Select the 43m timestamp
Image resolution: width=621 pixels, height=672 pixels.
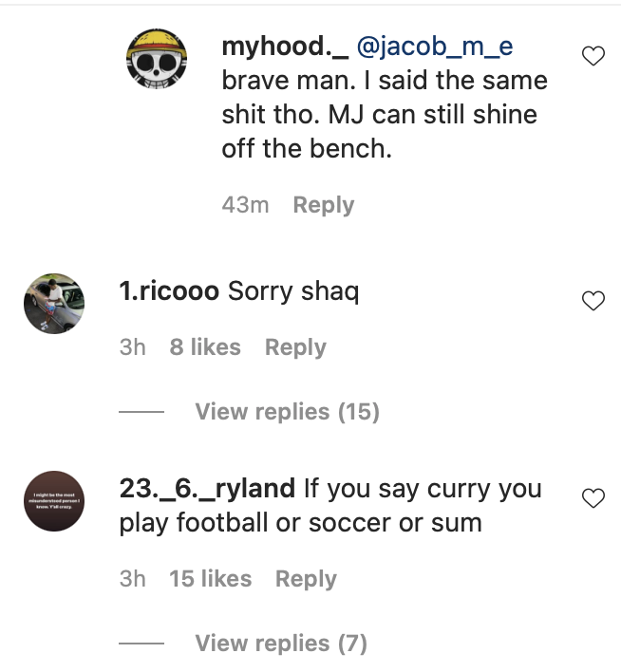tap(245, 205)
